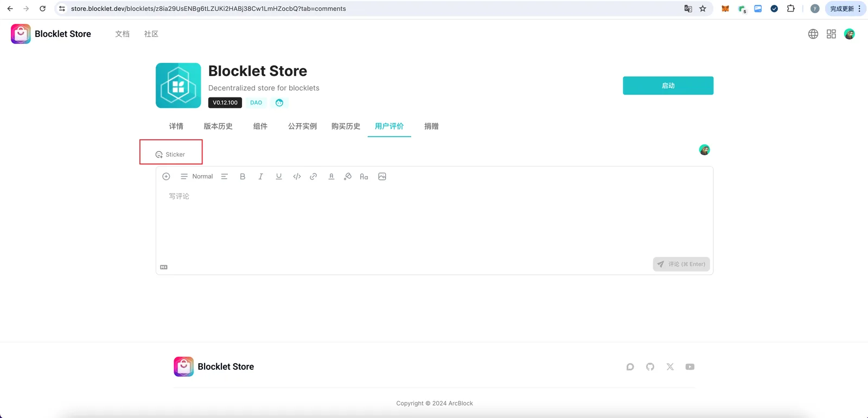Toggle underline formatting in comment editor
This screenshot has width=868, height=418.
(x=279, y=177)
